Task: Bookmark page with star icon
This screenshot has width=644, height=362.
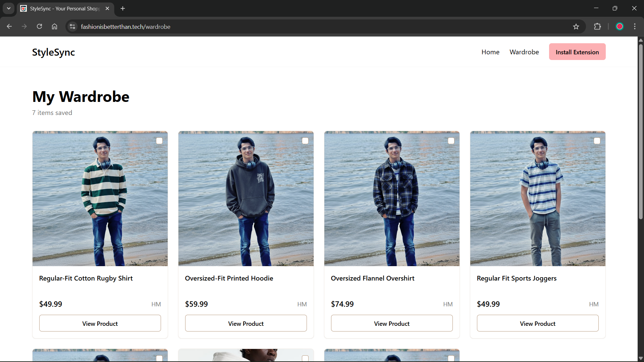Action: pos(576,26)
